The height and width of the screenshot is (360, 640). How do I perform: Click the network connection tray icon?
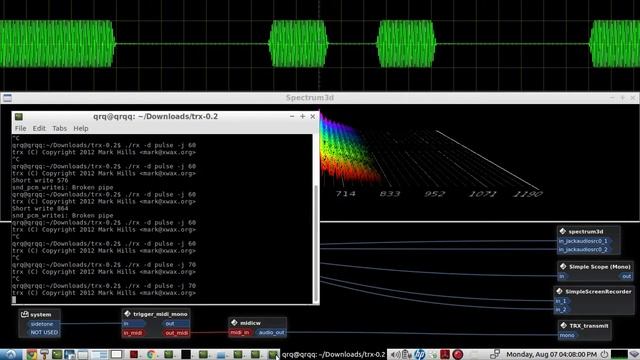(x=495, y=354)
